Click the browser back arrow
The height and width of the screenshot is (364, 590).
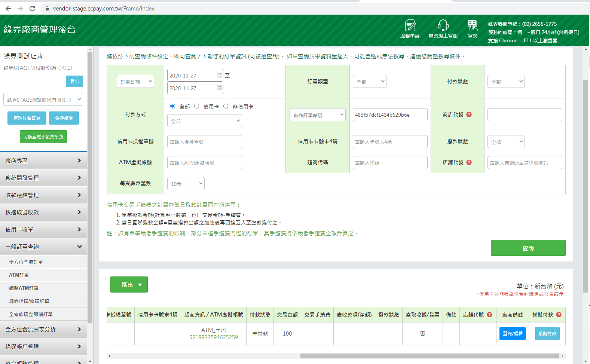(8, 8)
